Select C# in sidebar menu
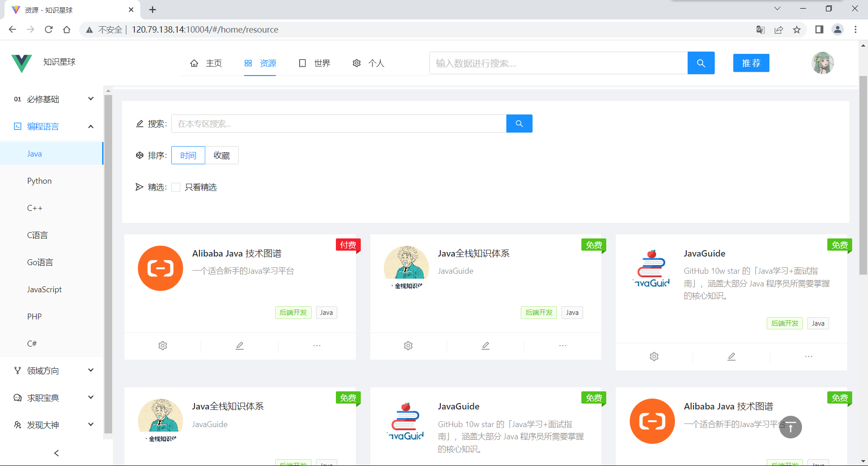The image size is (868, 466). pos(52,343)
